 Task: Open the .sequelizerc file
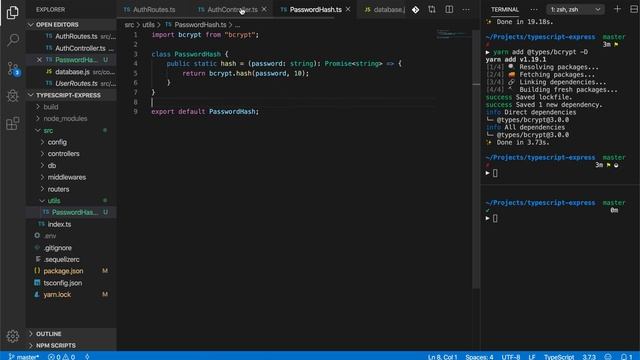[x=62, y=259]
